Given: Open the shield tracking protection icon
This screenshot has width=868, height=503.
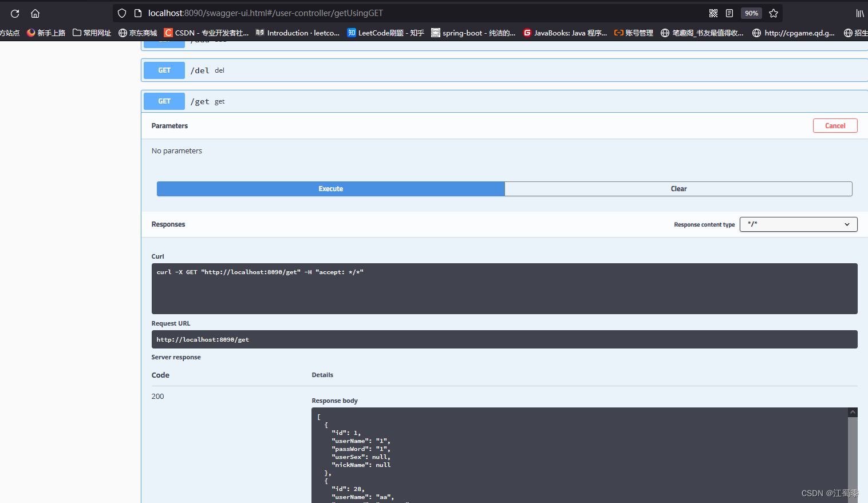Looking at the screenshot, I should click(122, 13).
